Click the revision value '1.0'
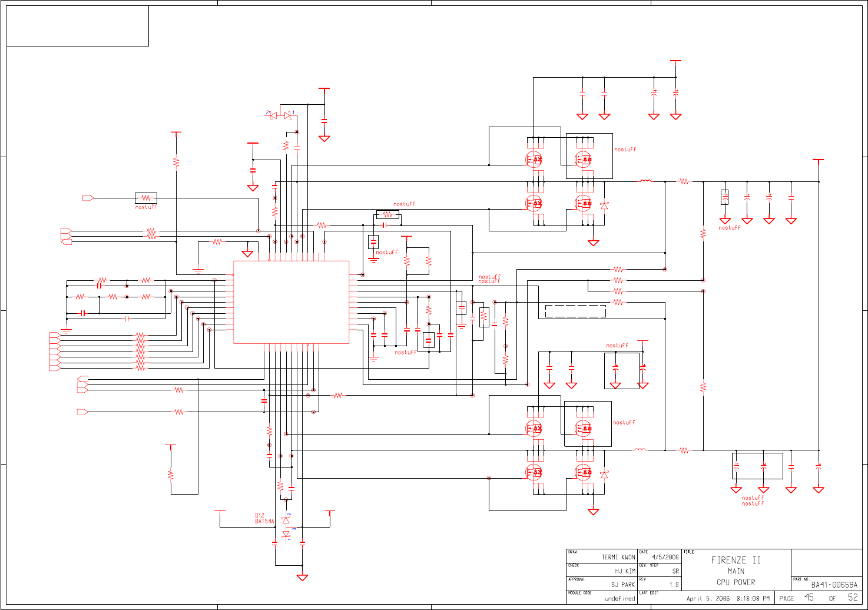This screenshot has height=610, width=868. pos(674,585)
